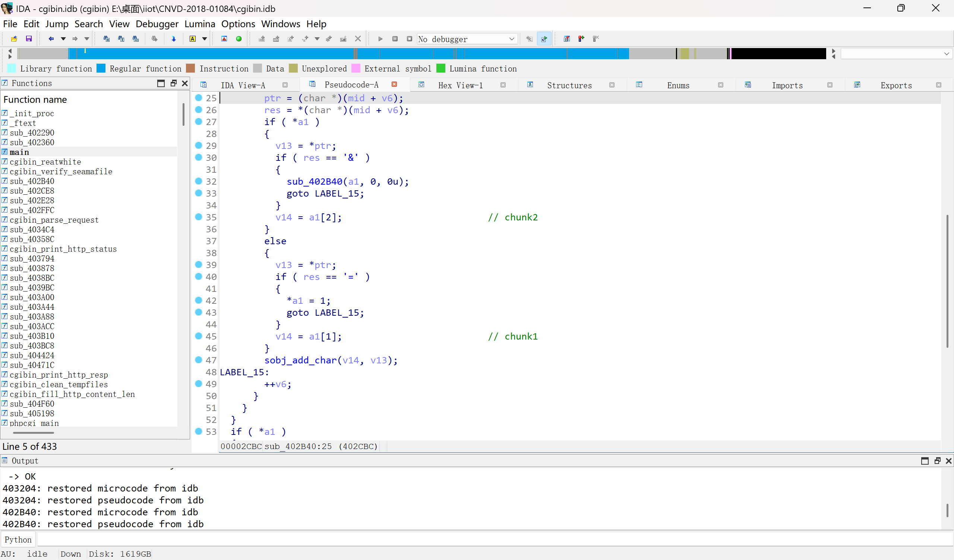Toggle breakpoint dot on line 30

(x=198, y=157)
